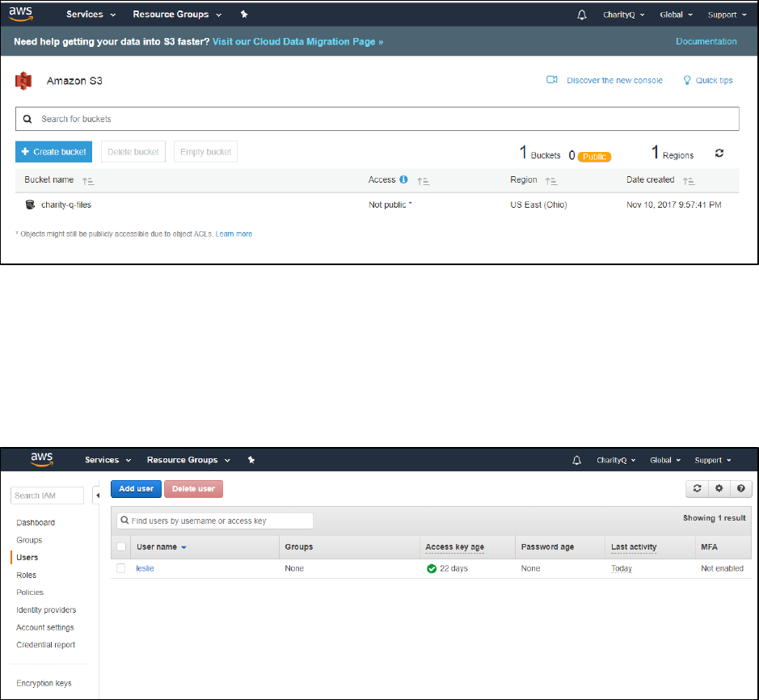Screen dimensions: 759x700
Task: Sort buckets by Bucket name
Action: (x=88, y=181)
